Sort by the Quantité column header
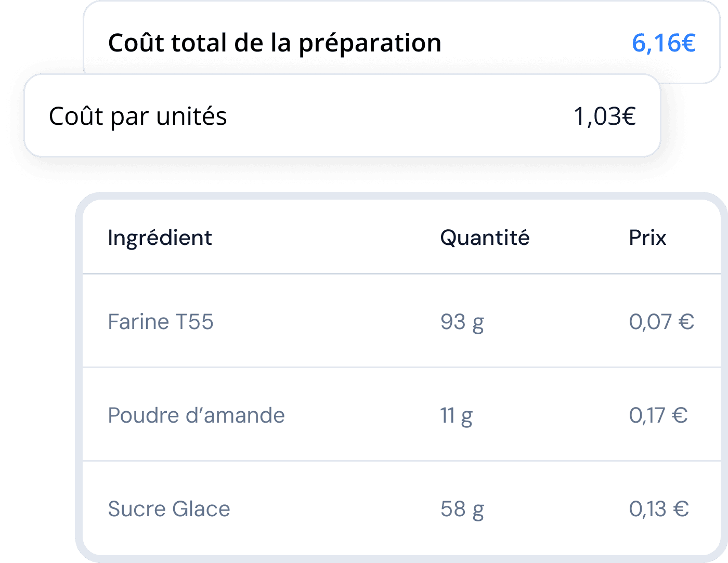This screenshot has height=563, width=728. [x=485, y=237]
